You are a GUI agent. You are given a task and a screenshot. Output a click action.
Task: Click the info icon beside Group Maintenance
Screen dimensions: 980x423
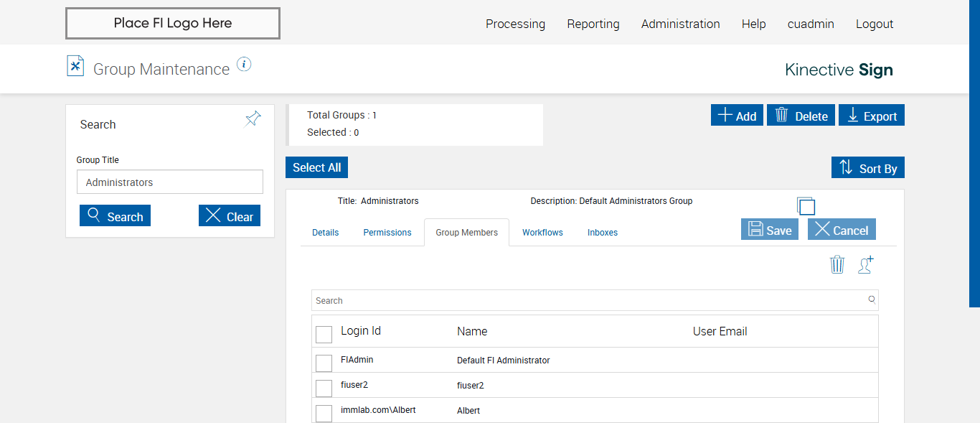click(244, 65)
